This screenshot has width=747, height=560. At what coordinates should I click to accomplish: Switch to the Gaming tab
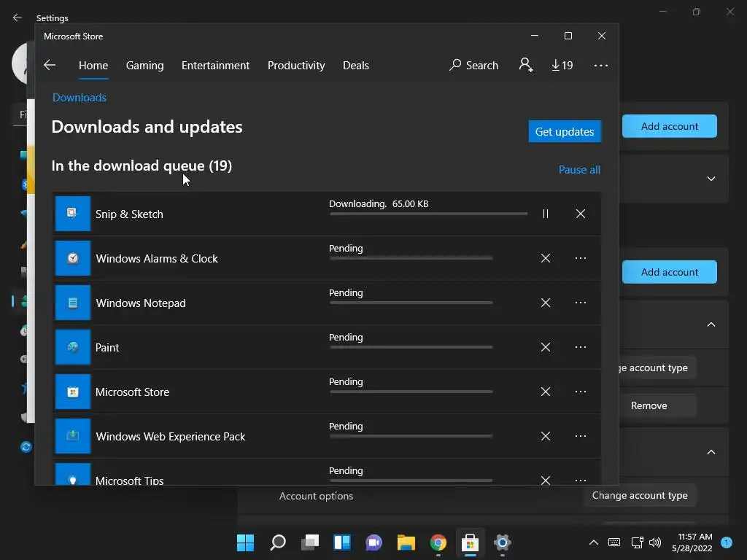point(145,65)
